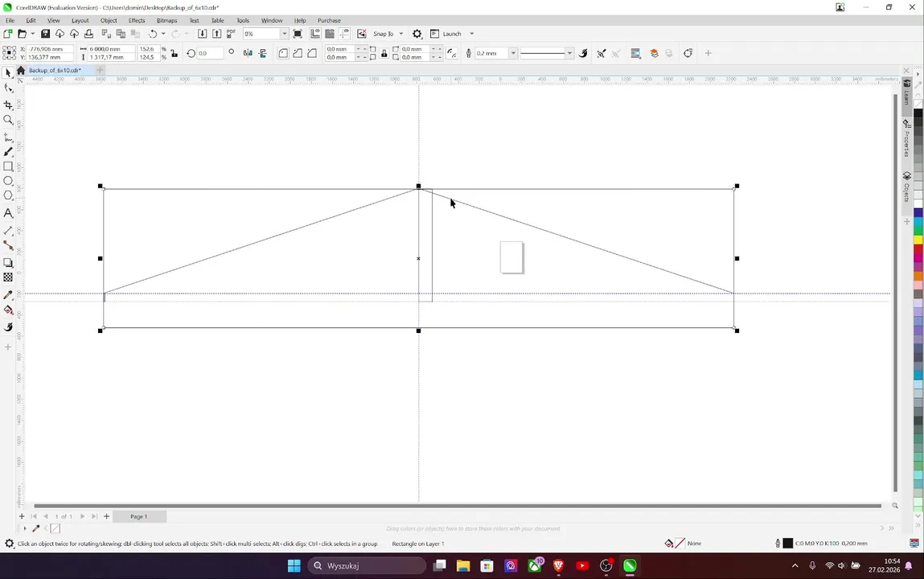Toggle the lock ratio padlock
This screenshot has width=924, height=579.
click(174, 53)
